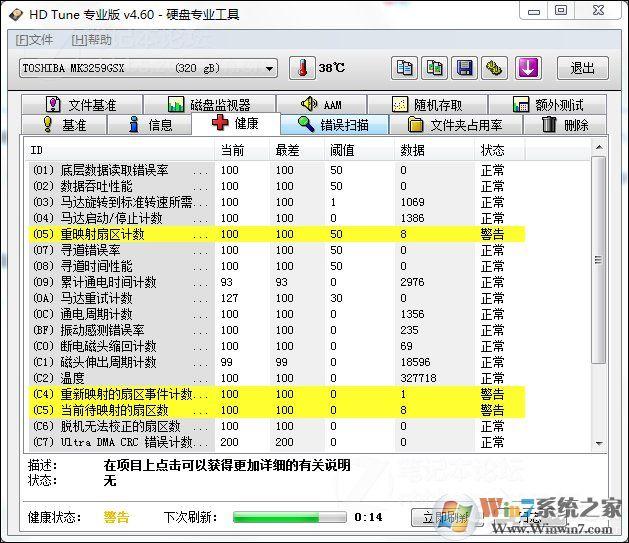Screen dimensions: 629x543
Task: Click the next refresh progress bar
Action: (290, 517)
